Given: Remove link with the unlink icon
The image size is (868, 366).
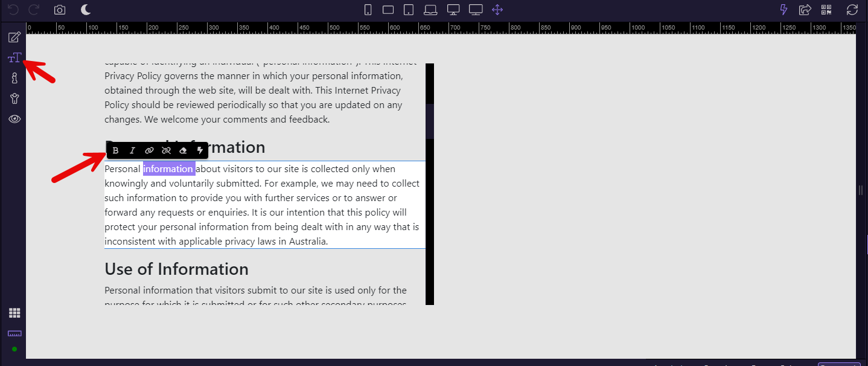Looking at the screenshot, I should pos(166,150).
